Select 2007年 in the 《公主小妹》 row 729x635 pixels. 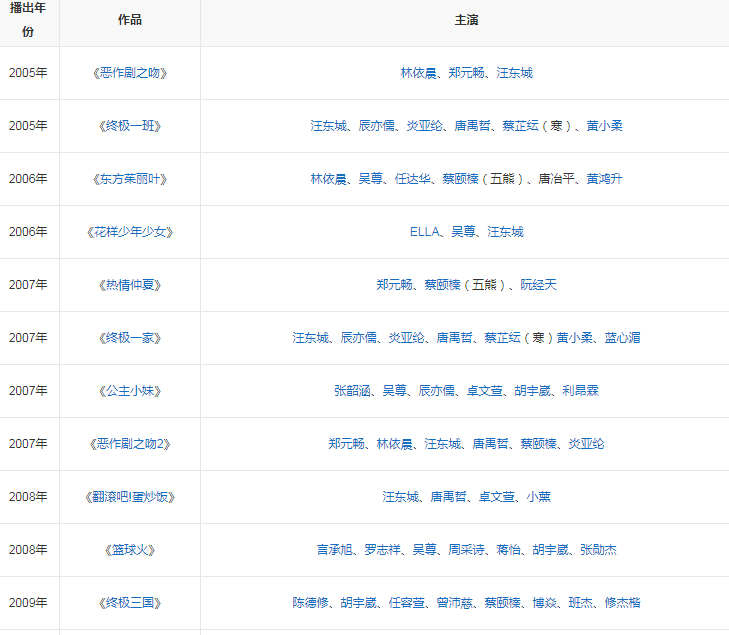click(28, 391)
